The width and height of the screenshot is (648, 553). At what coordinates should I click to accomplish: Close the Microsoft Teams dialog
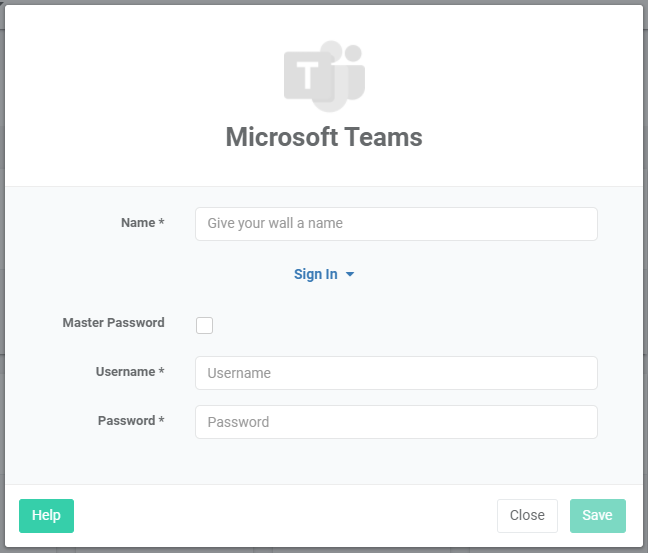tap(527, 515)
